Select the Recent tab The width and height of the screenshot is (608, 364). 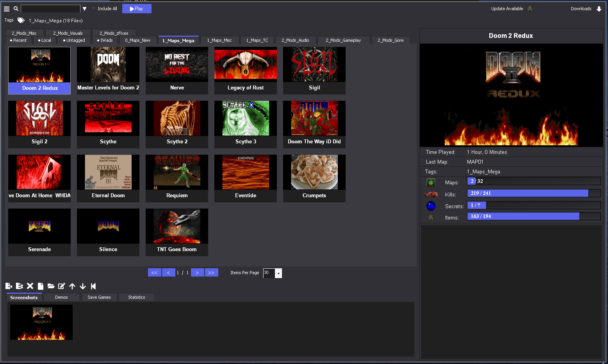(18, 40)
